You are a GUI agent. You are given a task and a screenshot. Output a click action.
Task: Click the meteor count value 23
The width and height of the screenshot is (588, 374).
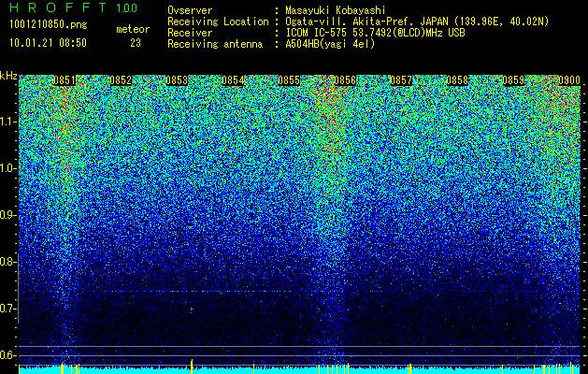(136, 43)
